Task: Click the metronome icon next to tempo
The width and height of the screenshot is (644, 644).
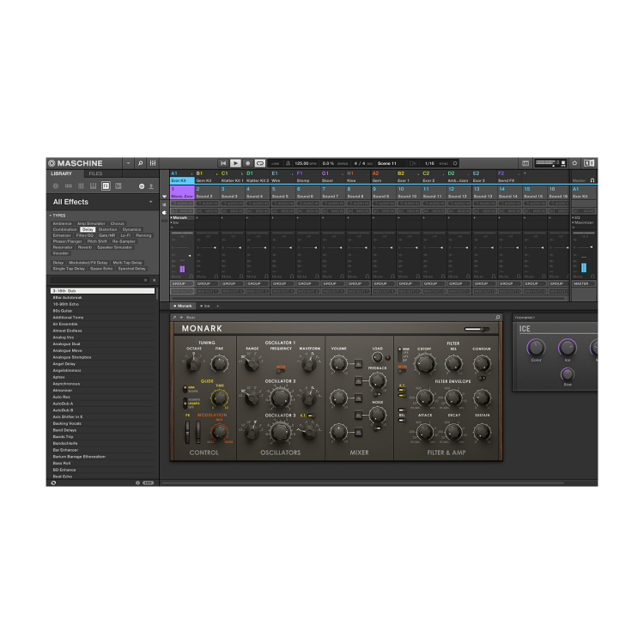Action: point(288,163)
